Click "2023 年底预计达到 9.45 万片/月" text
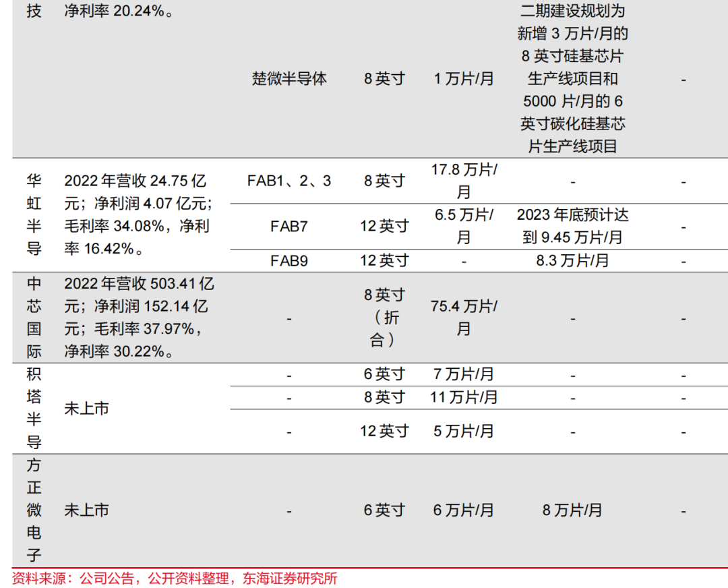Image resolution: width=728 pixels, height=588 pixels. [572, 226]
